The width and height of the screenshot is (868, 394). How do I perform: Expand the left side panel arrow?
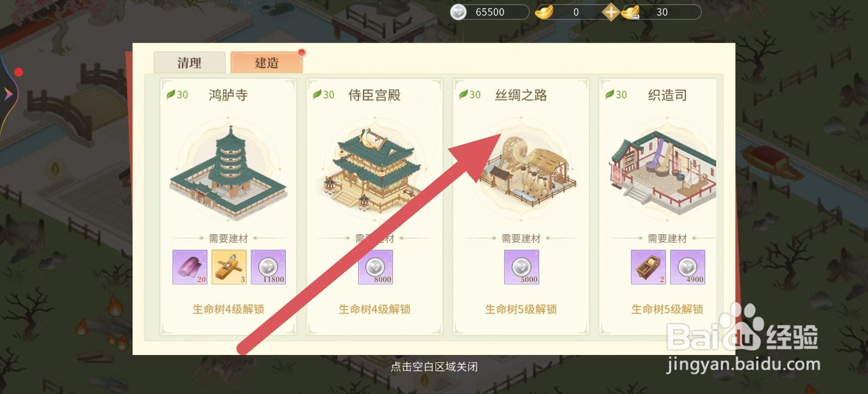tap(8, 94)
